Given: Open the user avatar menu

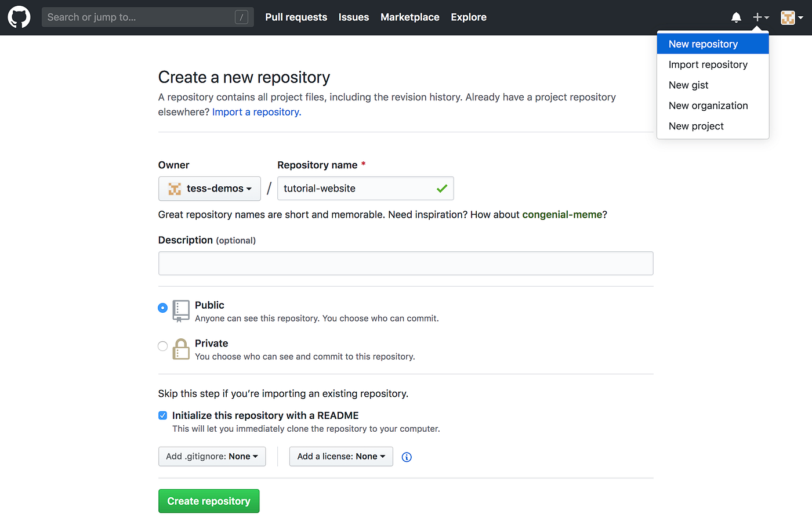Looking at the screenshot, I should [x=792, y=17].
